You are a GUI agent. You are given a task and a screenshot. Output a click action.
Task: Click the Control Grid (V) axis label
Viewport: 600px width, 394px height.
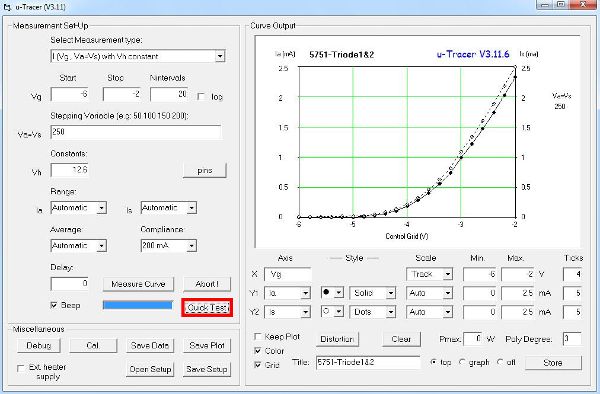tap(406, 236)
